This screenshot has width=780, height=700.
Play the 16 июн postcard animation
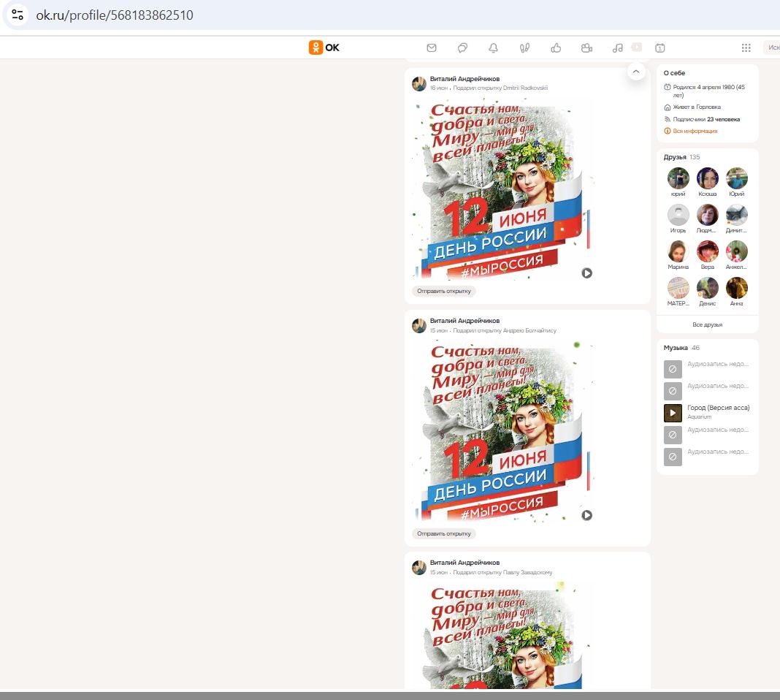[587, 273]
